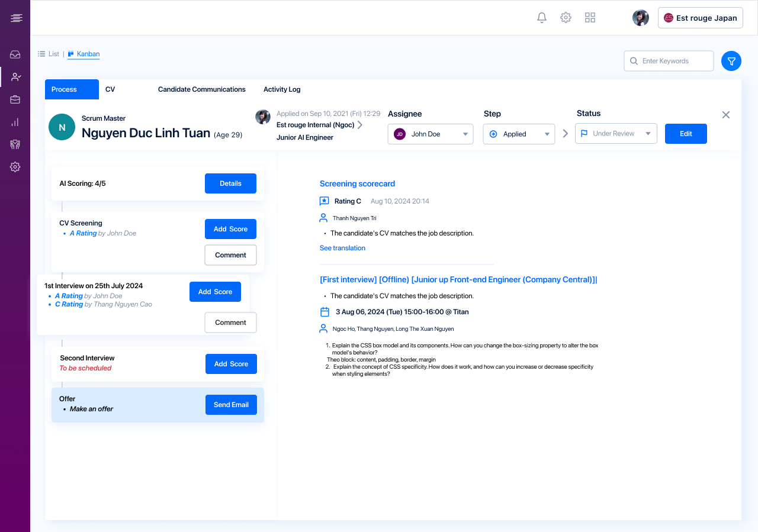Click person icon beside Ngoc Ho interviewers

pyautogui.click(x=323, y=328)
